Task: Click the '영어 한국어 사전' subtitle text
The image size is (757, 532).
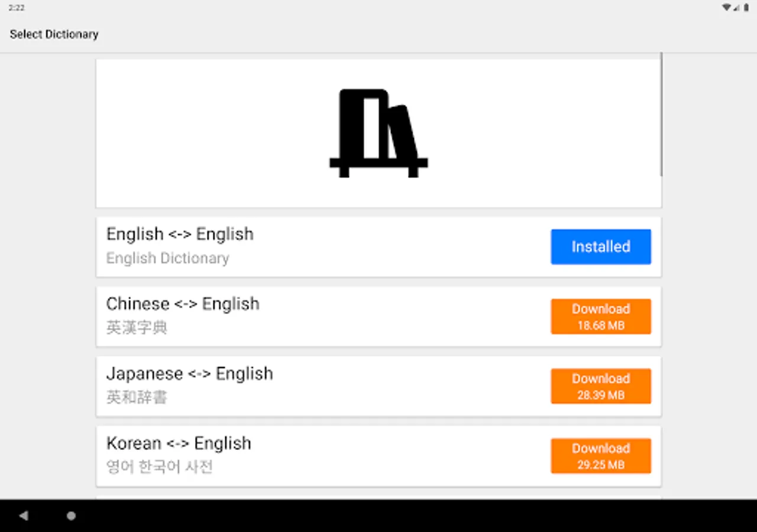Action: tap(160, 467)
